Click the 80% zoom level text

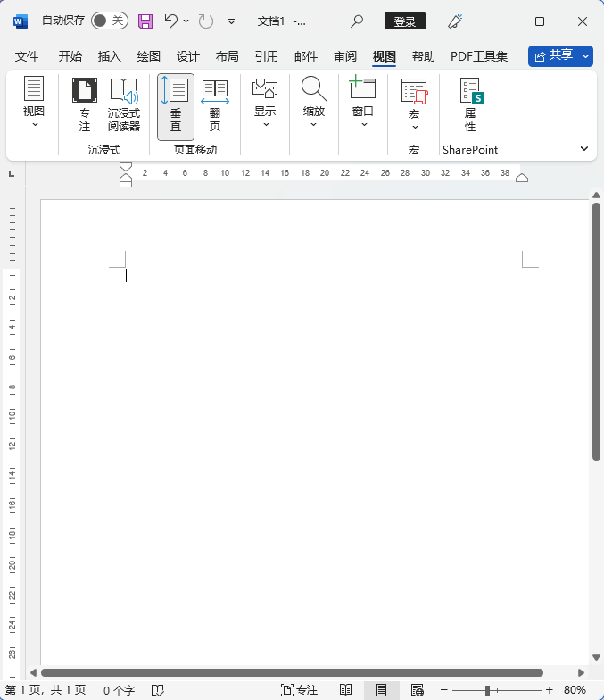pos(575,690)
